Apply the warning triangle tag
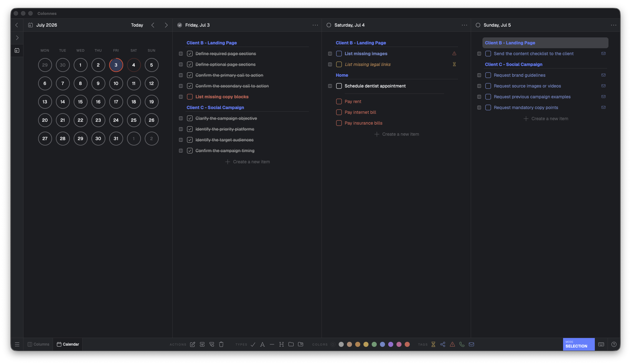The width and height of the screenshot is (631, 364). 452,344
